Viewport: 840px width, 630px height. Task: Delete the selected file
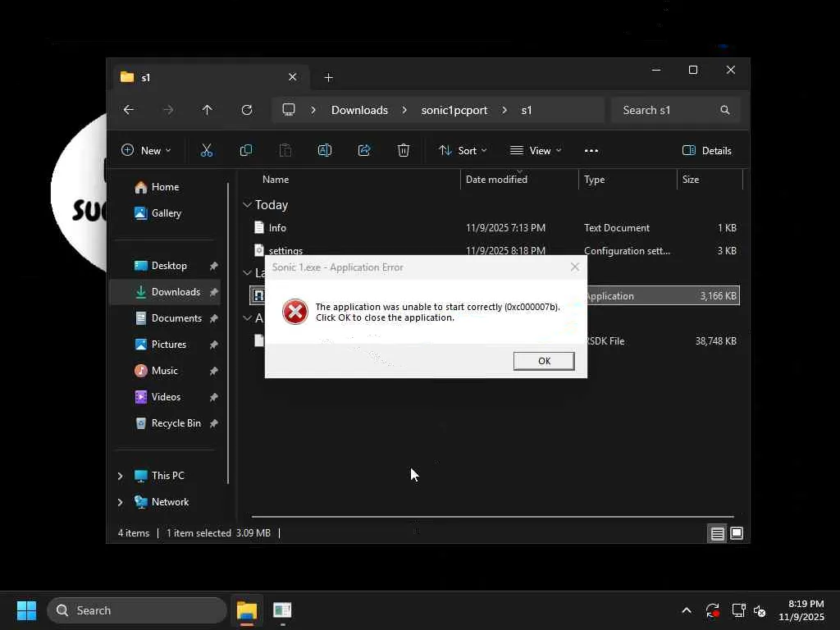pyautogui.click(x=404, y=151)
